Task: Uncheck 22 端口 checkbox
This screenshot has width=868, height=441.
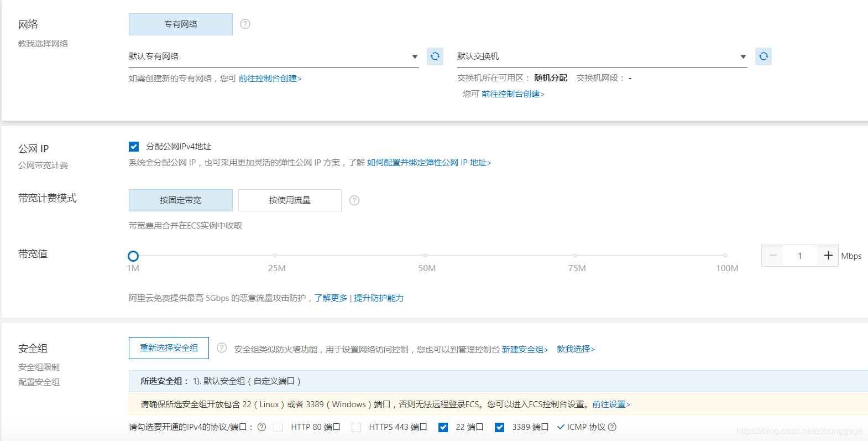Action: (x=443, y=427)
